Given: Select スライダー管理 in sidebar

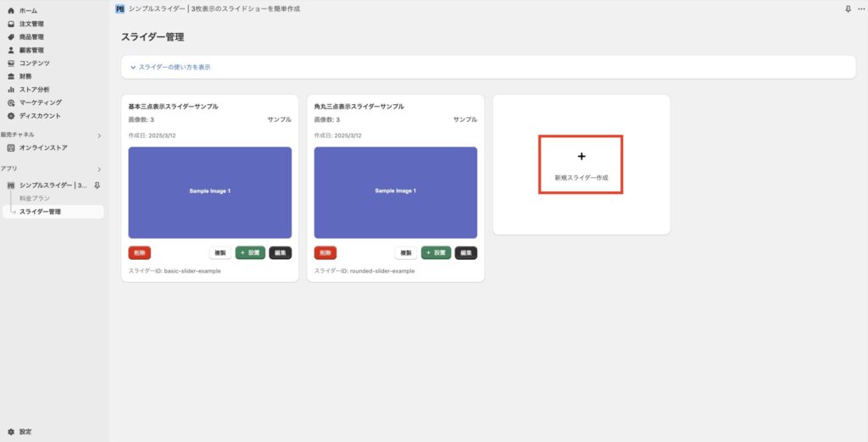Looking at the screenshot, I should 53,212.
